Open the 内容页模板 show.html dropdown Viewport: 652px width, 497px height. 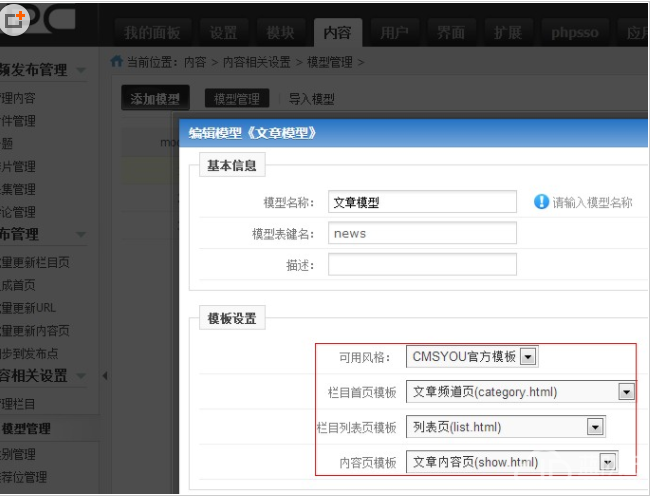coord(606,462)
